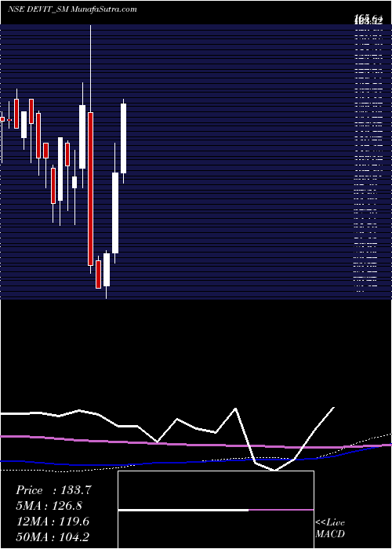Click the MACD histogram box

point(216,510)
